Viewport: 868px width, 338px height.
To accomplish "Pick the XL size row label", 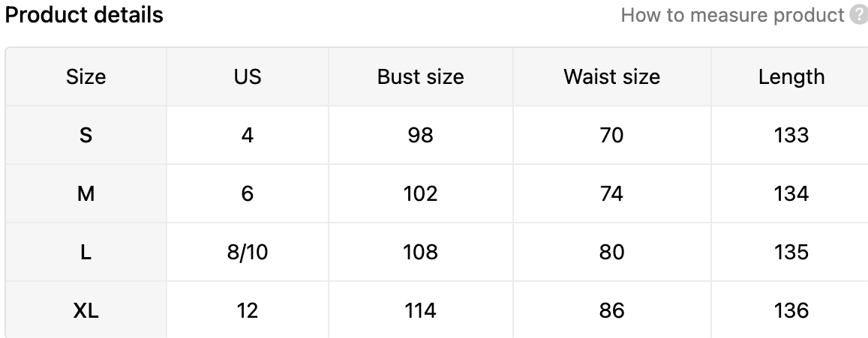I will click(86, 310).
